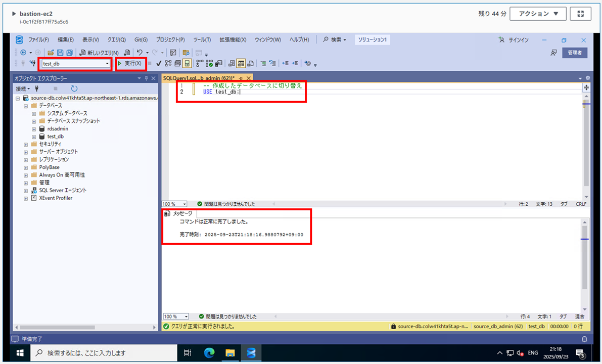
Task: Open the 接続 dropdown in Object Explorer
Action: click(23, 88)
